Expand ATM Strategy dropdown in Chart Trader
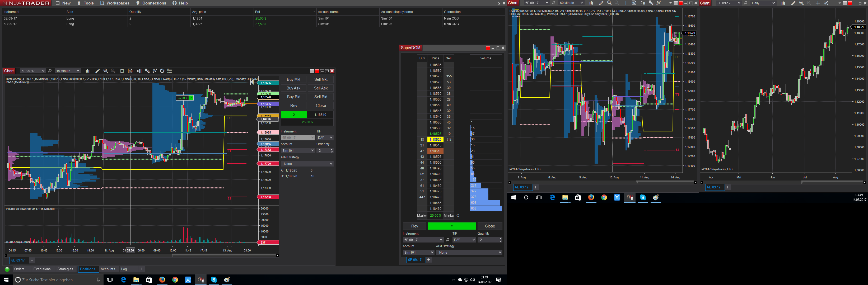868x285 pixels. (x=307, y=164)
